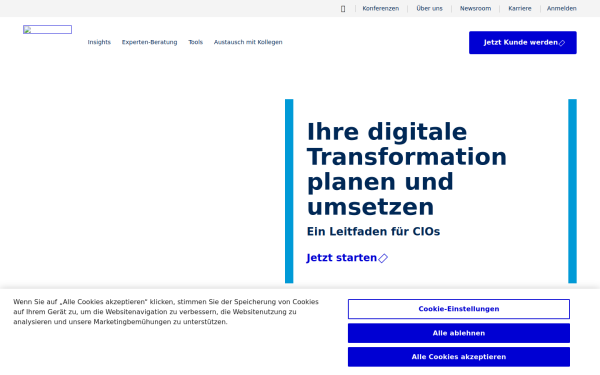Click Jetzt Kunde werden button
The height and width of the screenshot is (375, 600).
523,42
